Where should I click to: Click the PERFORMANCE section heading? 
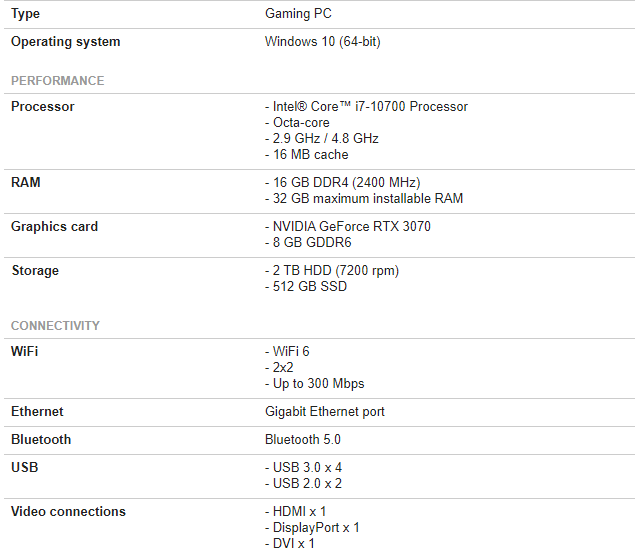(x=58, y=81)
